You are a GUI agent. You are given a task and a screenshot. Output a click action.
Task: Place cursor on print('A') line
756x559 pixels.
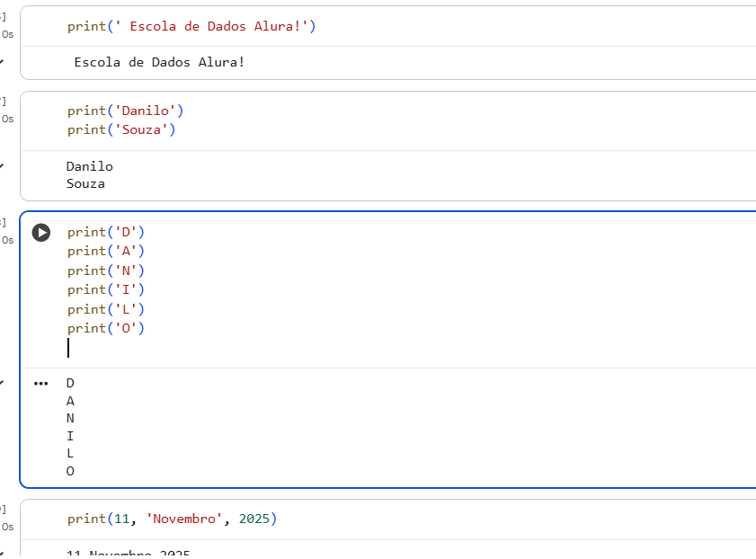pos(106,252)
